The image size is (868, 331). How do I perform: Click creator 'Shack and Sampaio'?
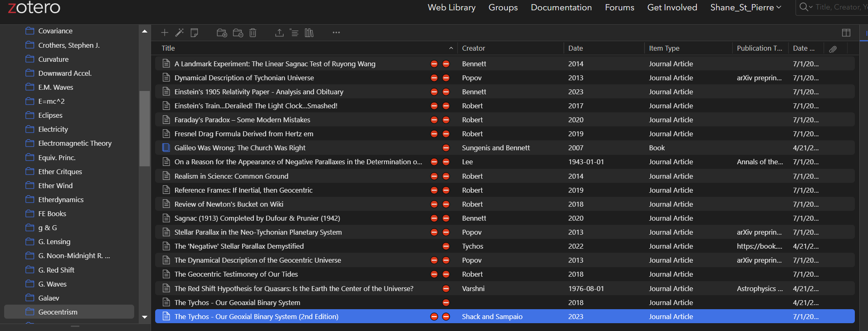[x=492, y=317]
